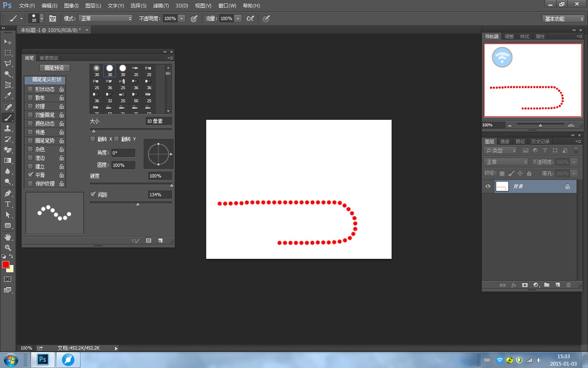Open layer filter 类型 dropdown

(501, 150)
